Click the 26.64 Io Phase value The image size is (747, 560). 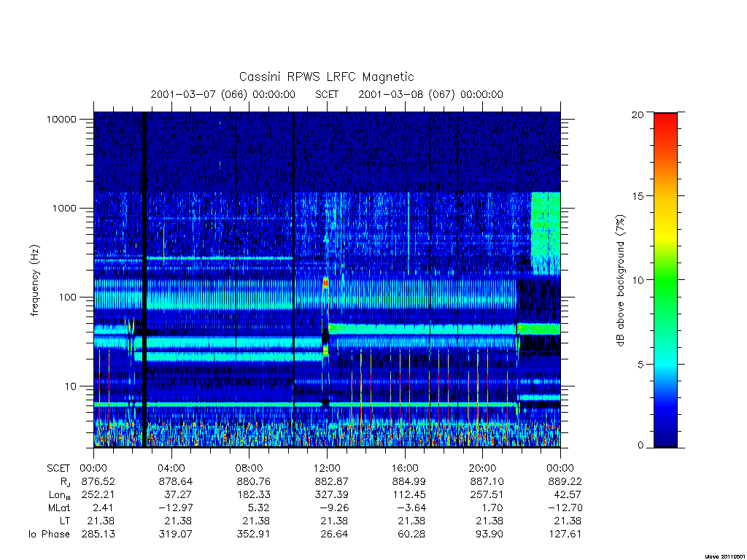coord(334,534)
